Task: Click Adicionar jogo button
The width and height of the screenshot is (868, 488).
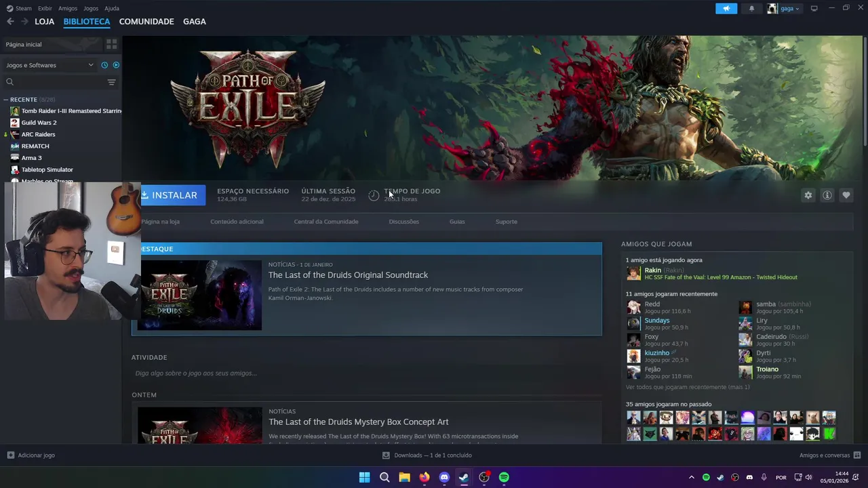Action: point(31,455)
